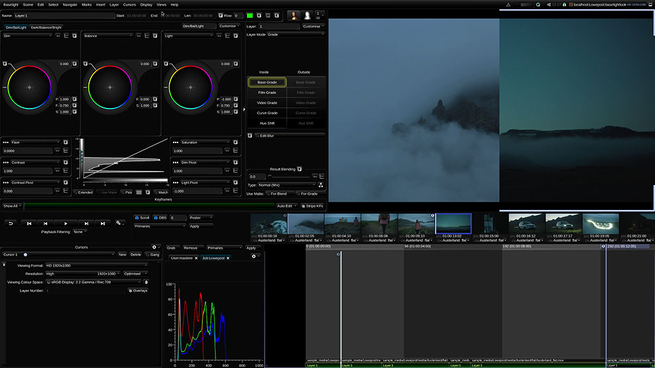Click the green layer colour indicator
Image resolution: width=655 pixels, height=368 pixels.
tap(250, 15)
